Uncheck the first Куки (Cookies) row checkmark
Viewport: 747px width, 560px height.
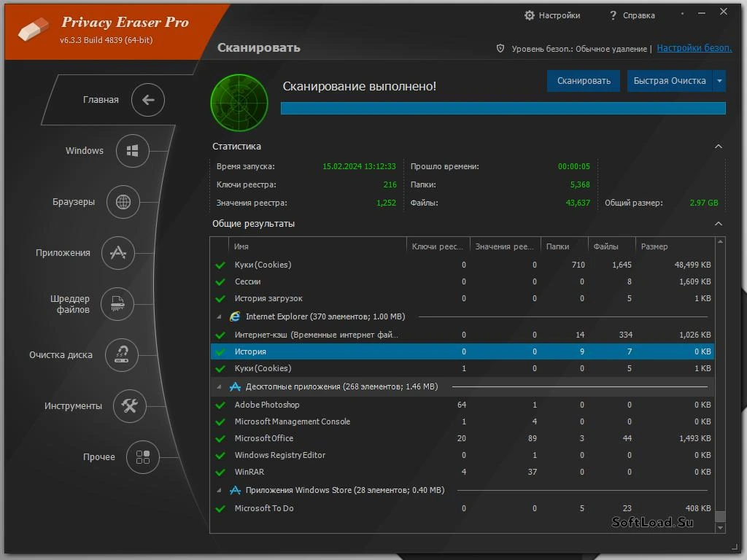click(220, 265)
